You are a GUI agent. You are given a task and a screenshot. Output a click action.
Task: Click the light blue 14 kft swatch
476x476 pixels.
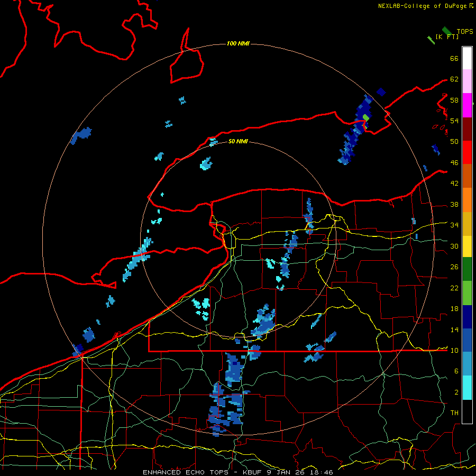pos(467,364)
